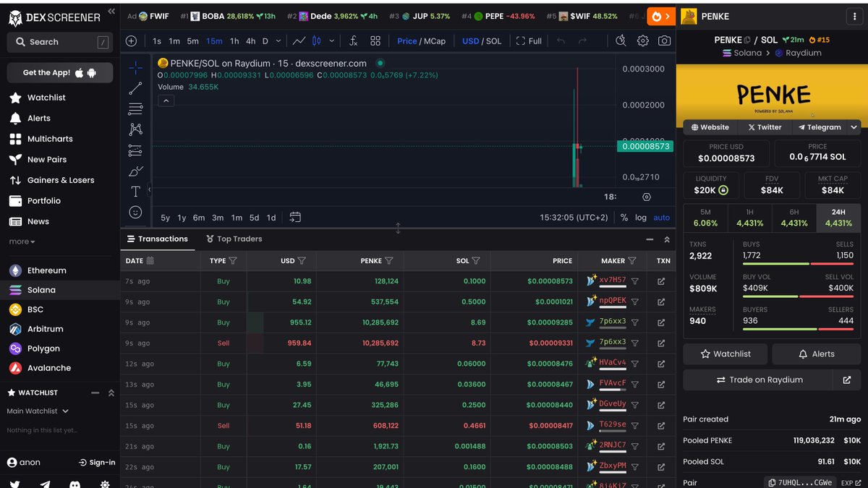Open the quick search magnifier icon in chart toolbar
The width and height of the screenshot is (868, 488).
pyautogui.click(x=621, y=41)
